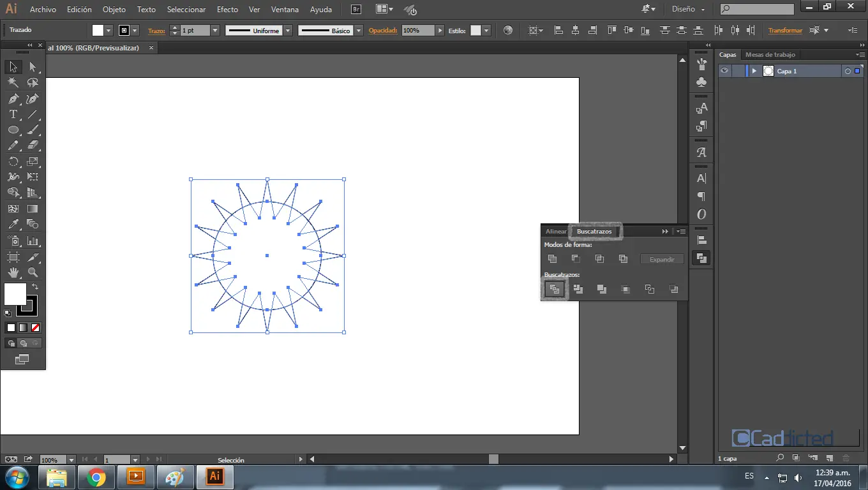
Task: Select the Rotate tool
Action: pyautogui.click(x=13, y=161)
